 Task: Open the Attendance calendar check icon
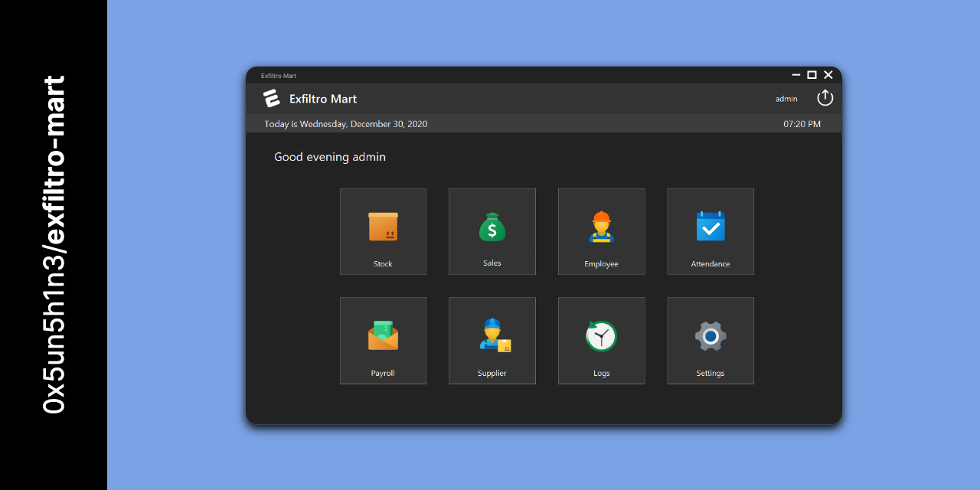pos(710,227)
